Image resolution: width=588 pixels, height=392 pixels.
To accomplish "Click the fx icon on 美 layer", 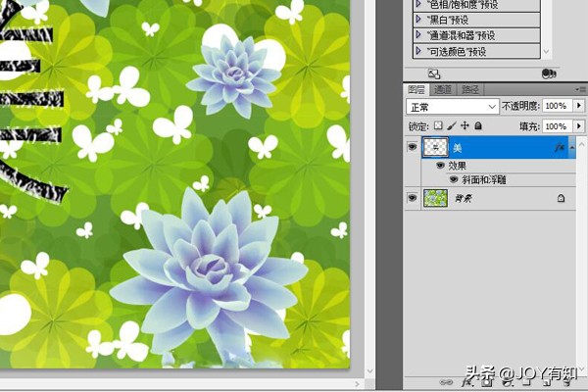I will (x=560, y=148).
